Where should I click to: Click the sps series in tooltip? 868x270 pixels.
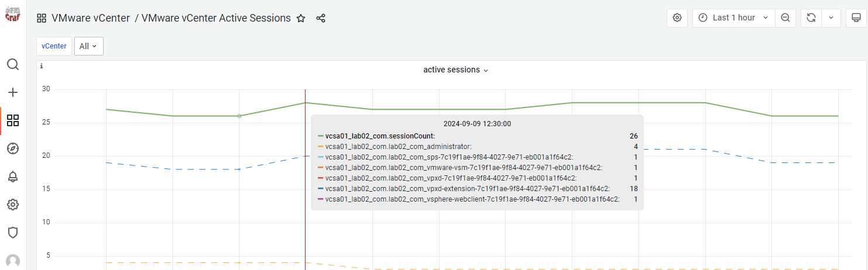tap(450, 157)
